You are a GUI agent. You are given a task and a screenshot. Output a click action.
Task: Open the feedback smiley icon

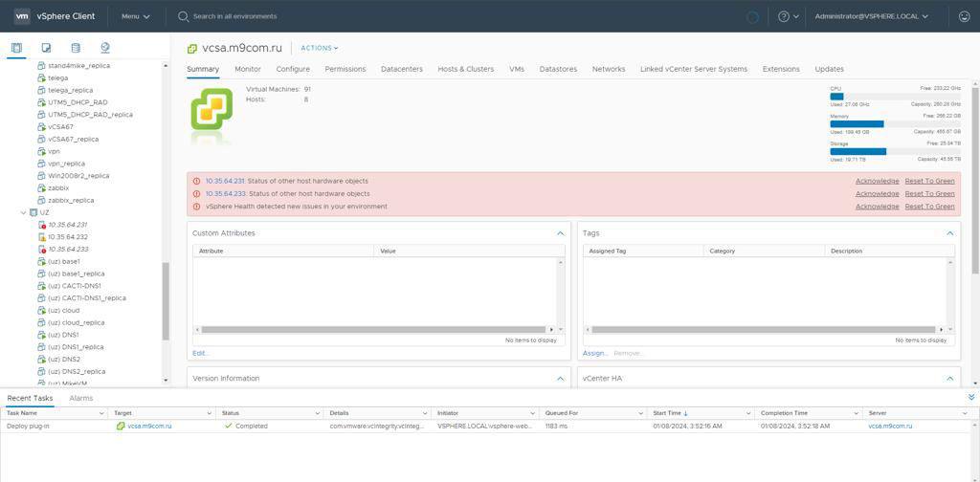click(964, 16)
